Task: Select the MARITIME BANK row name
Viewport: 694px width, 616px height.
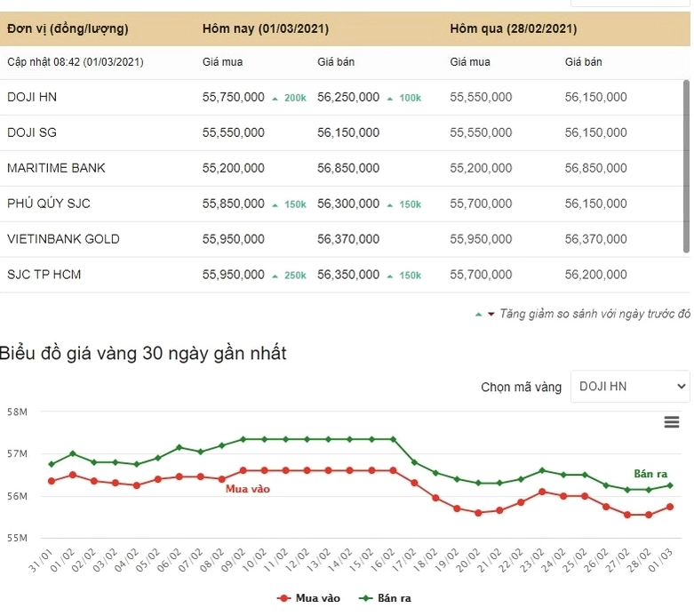Action: pyautogui.click(x=56, y=168)
